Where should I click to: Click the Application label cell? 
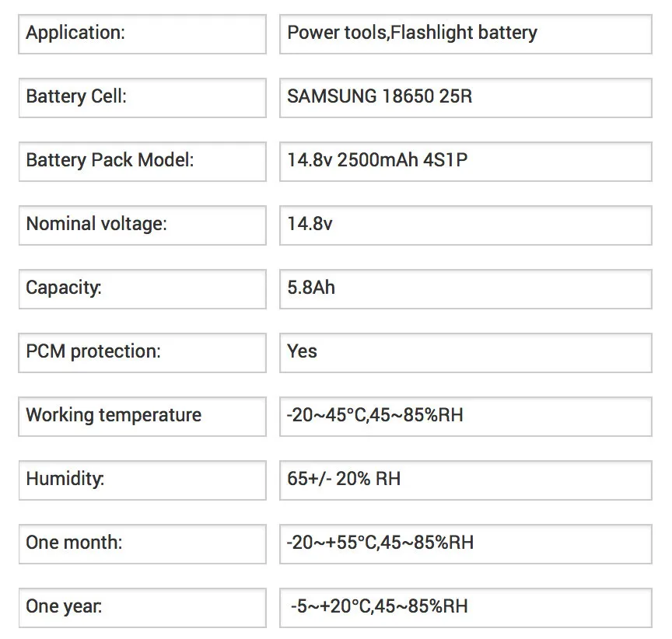142,34
